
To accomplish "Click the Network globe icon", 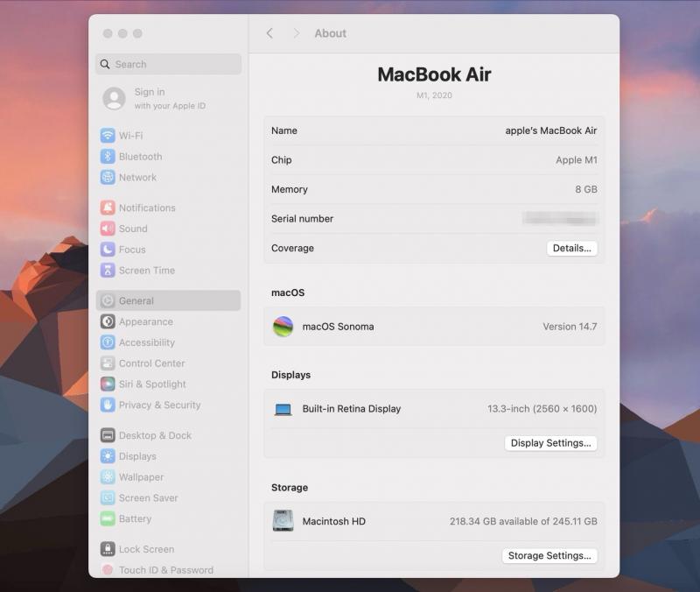I will pyautogui.click(x=108, y=178).
